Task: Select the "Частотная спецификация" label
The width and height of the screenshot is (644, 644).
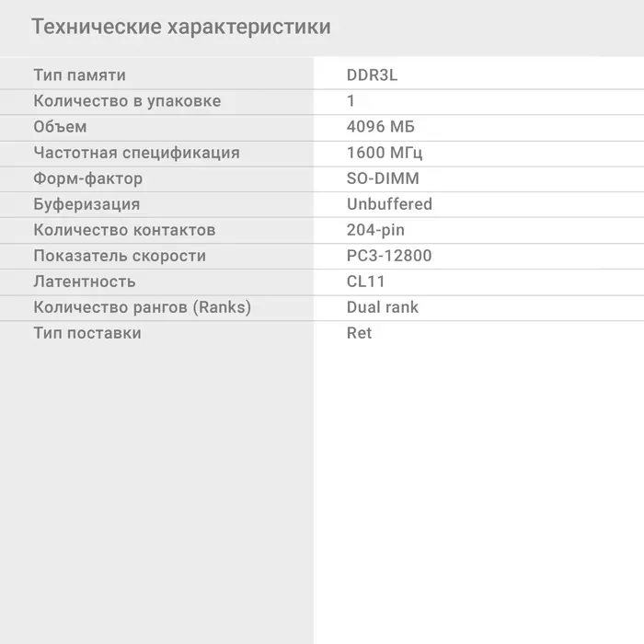Action: (136, 153)
